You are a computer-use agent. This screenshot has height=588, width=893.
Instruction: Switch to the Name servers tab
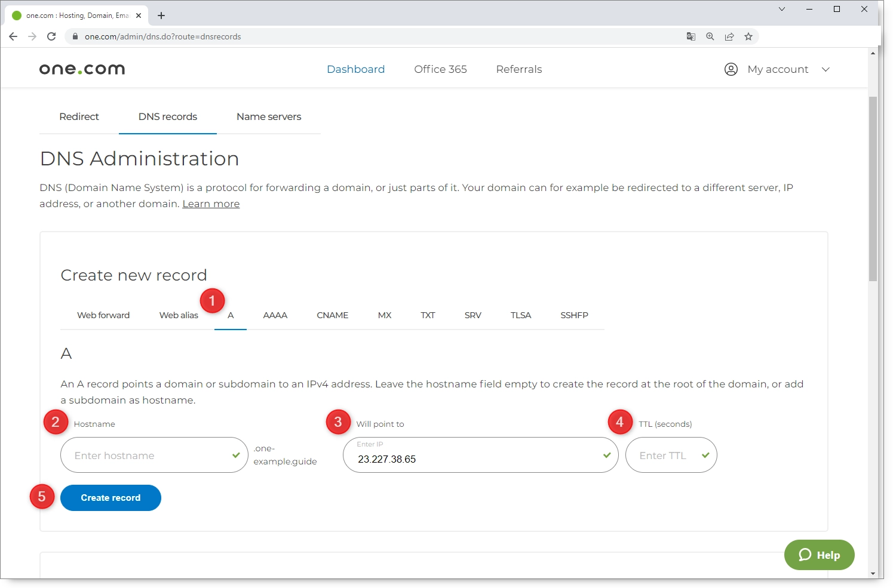coord(269,116)
